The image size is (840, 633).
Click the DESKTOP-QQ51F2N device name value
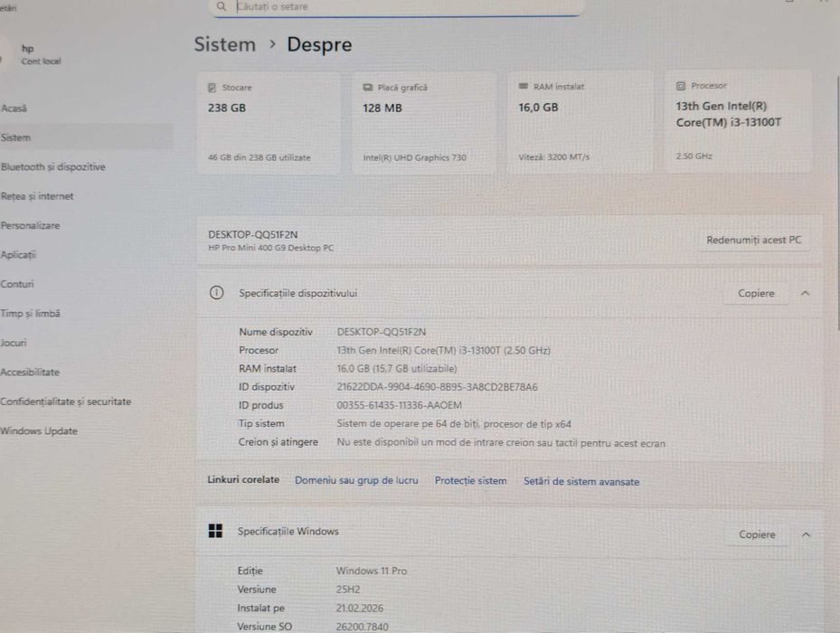(382, 332)
